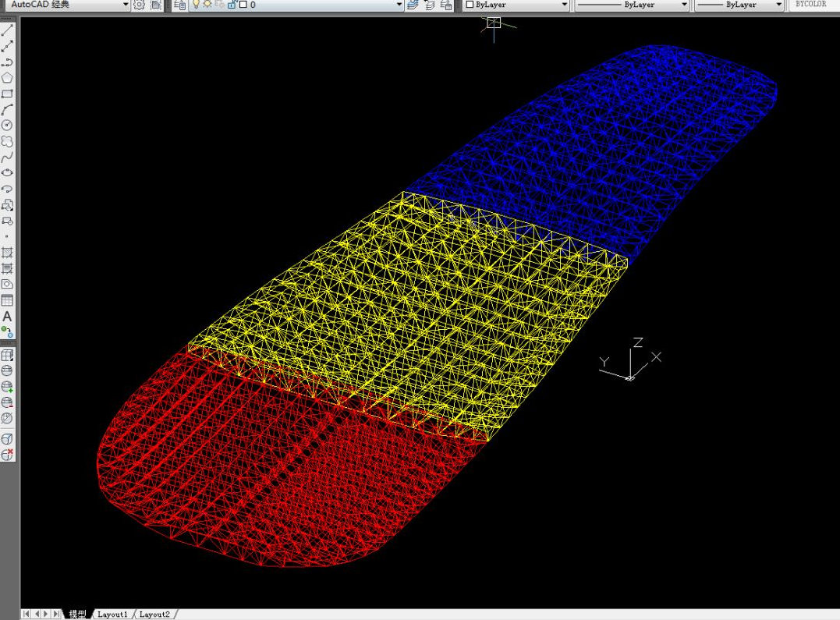Select the Polygon tool
This screenshot has height=620, width=840.
coord(7,78)
